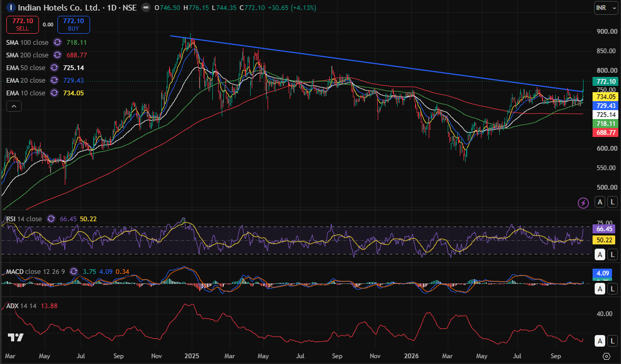This screenshot has height=364, width=621.
Task: Open chart settings gear icon
Action: pos(606,356)
